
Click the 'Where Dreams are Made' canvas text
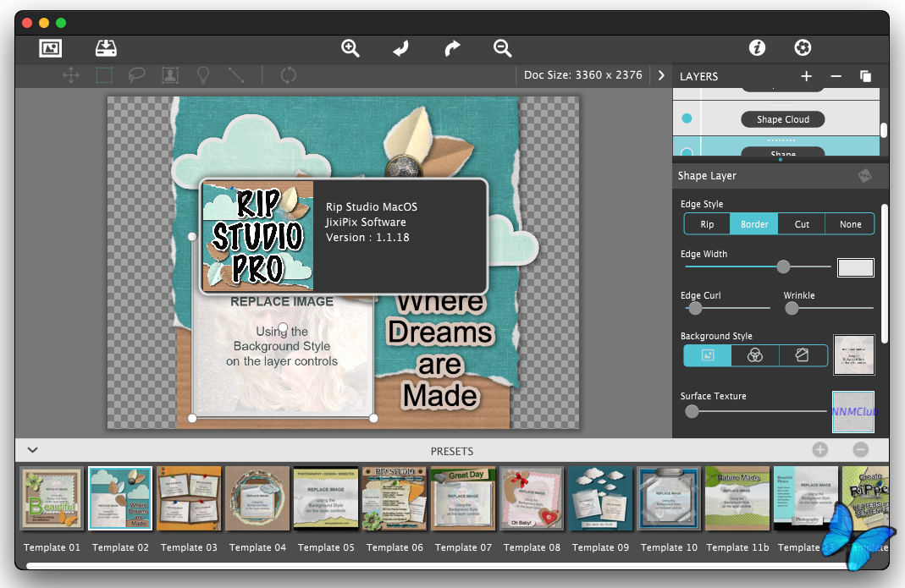click(x=440, y=351)
